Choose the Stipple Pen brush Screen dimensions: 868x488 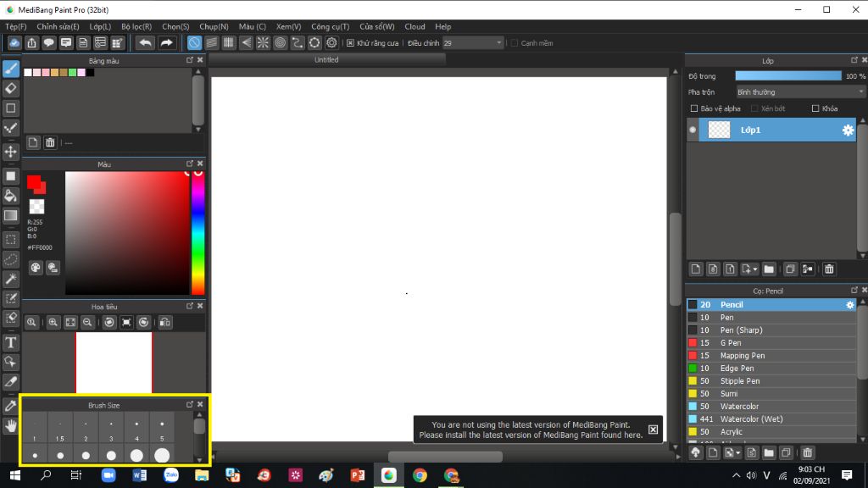[771, 381]
